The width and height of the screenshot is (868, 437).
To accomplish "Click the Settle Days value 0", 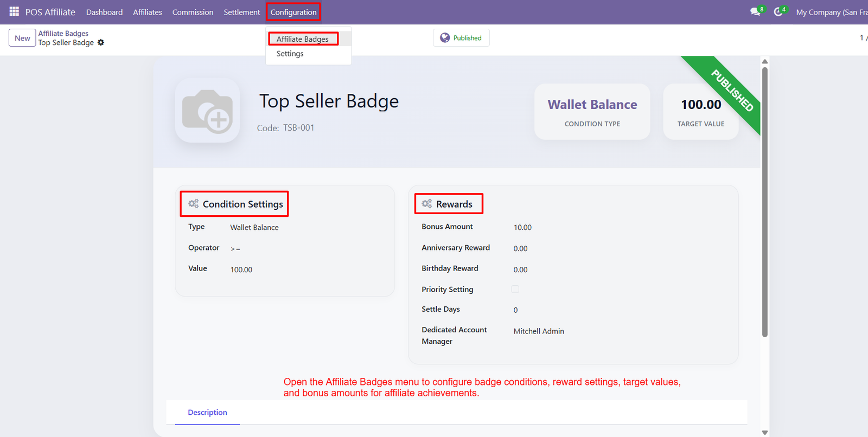I will pyautogui.click(x=515, y=310).
